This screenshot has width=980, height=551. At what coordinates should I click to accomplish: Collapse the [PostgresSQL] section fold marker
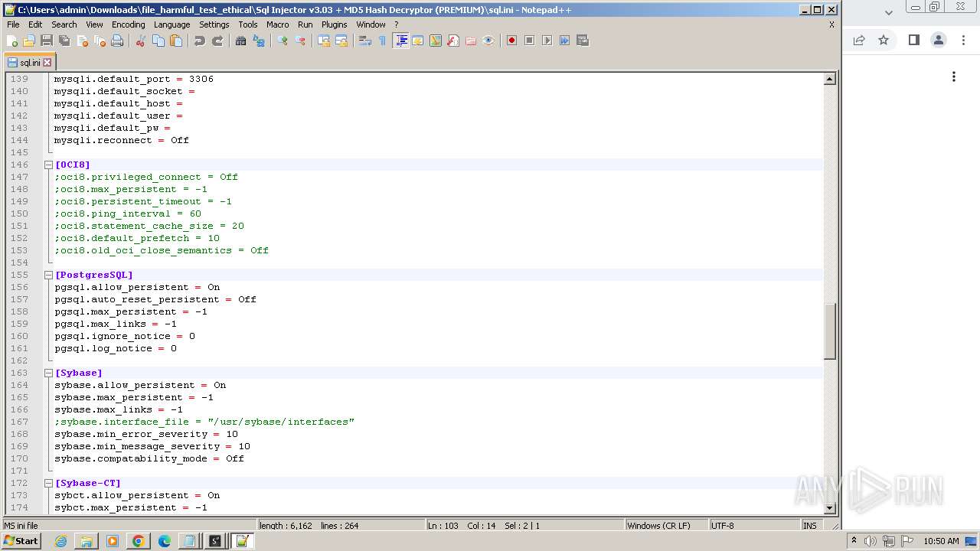coord(48,275)
